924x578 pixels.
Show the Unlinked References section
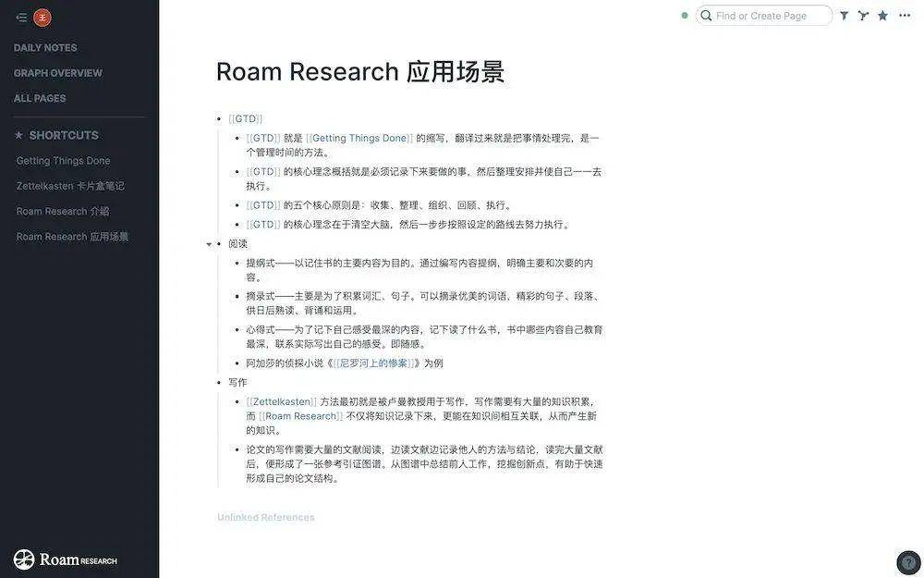268,515
